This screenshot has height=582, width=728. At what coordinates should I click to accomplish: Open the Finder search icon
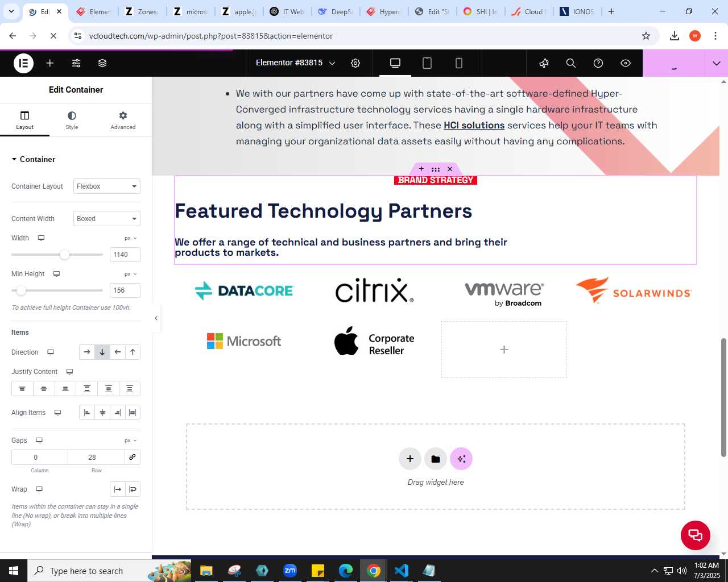click(x=571, y=63)
